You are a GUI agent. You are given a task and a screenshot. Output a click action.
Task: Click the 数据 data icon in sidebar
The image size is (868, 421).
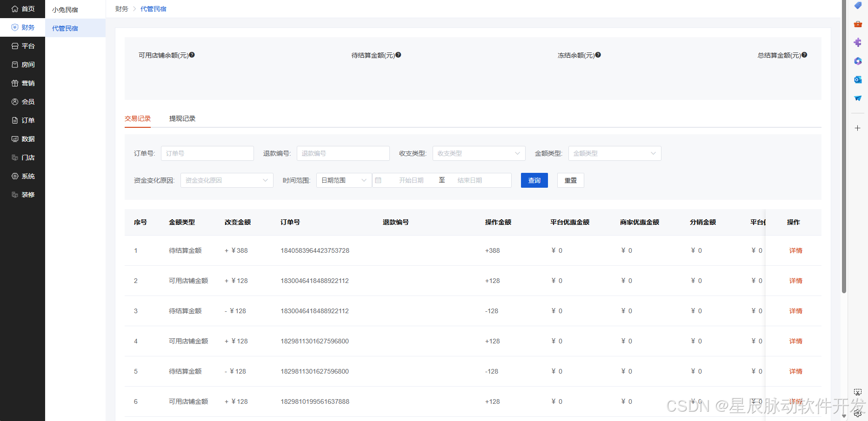15,139
